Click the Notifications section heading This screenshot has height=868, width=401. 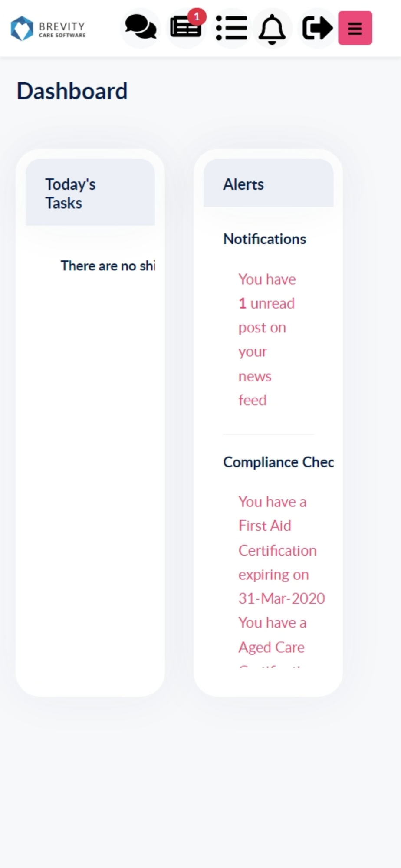pyautogui.click(x=265, y=239)
